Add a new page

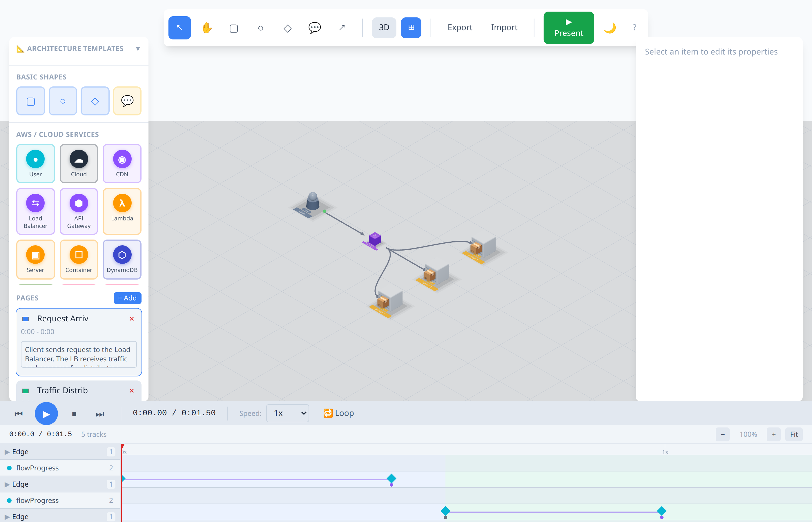click(x=127, y=298)
